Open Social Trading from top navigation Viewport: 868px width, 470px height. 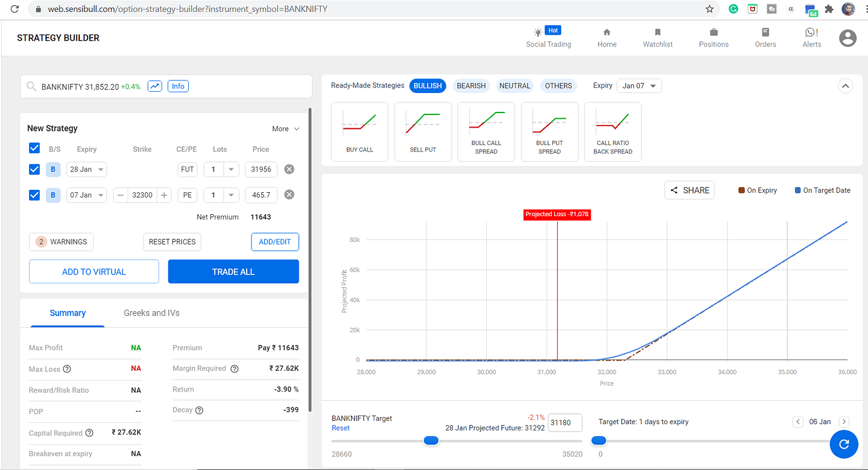click(548, 38)
